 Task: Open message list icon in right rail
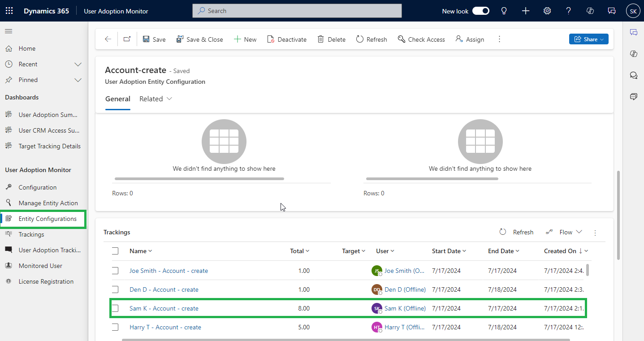coord(634,96)
